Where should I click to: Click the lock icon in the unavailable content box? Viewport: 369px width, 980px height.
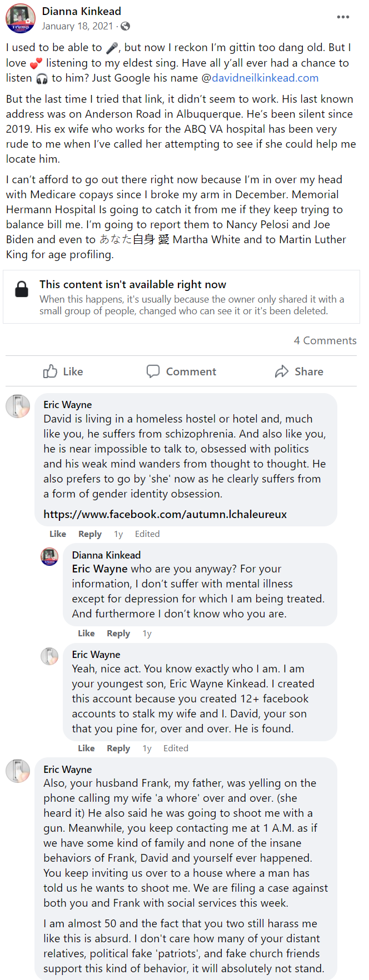tap(22, 289)
